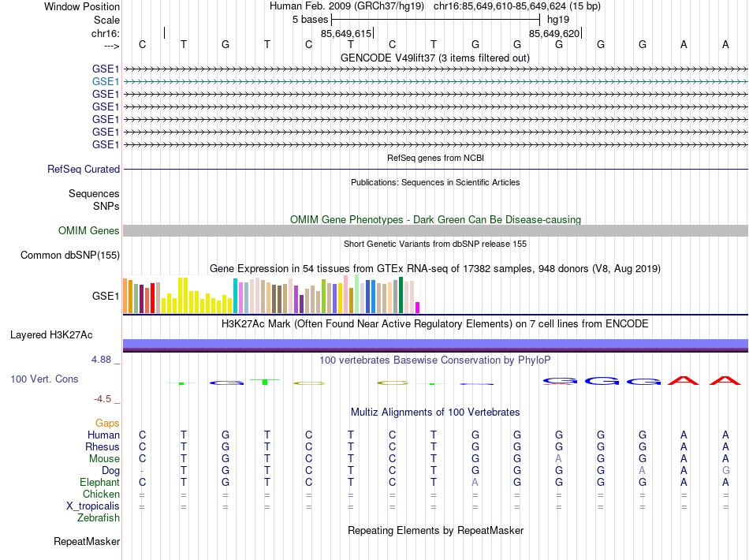This screenshot has width=749, height=560.
Task: Select the Layered H3K27Ac track label
Action: (x=51, y=335)
